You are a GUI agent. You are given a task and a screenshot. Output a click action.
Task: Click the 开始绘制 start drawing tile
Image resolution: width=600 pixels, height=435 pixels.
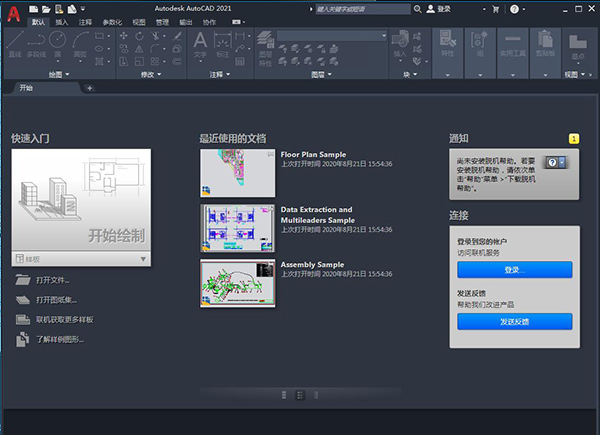click(x=81, y=200)
